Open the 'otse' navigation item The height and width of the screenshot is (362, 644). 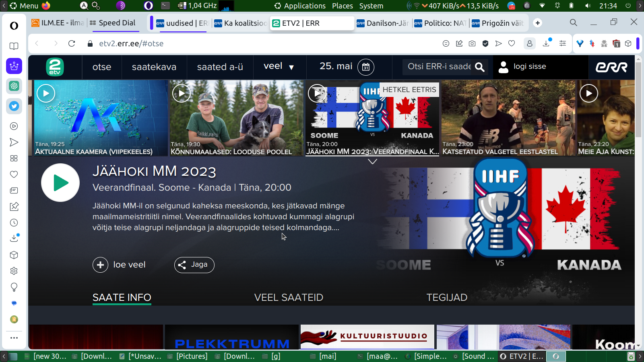click(102, 67)
